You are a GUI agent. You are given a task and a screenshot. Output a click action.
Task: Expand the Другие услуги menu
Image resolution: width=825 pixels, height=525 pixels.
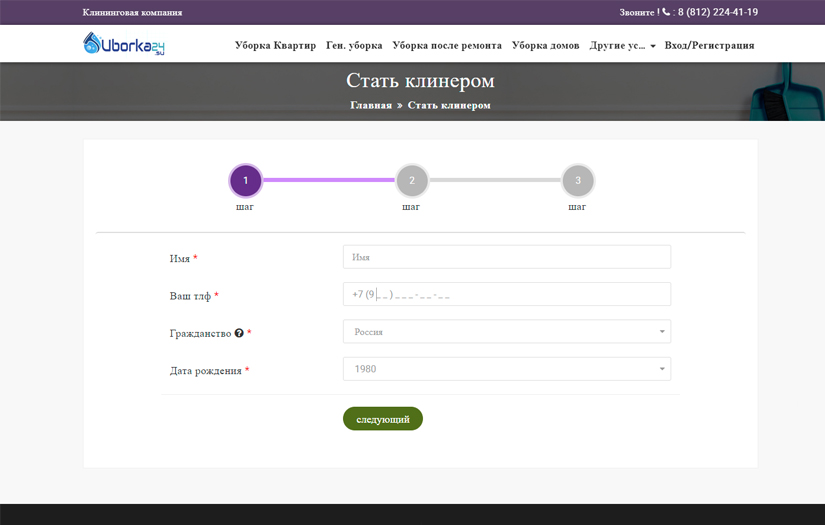(x=622, y=46)
